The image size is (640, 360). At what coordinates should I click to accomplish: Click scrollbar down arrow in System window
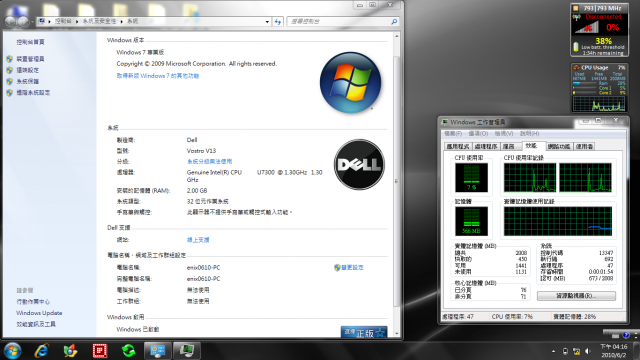coord(396,333)
